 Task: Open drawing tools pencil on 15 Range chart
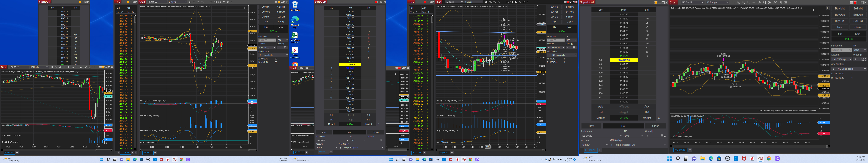[738, 2]
